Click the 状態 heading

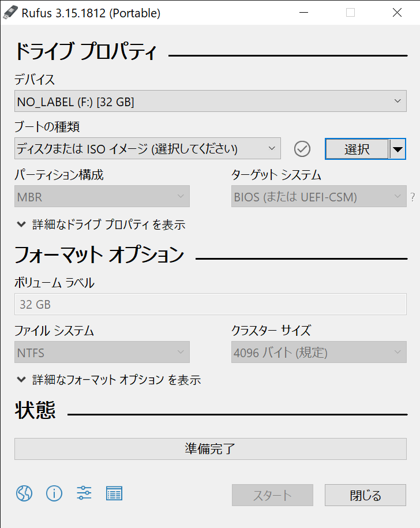pos(35,410)
